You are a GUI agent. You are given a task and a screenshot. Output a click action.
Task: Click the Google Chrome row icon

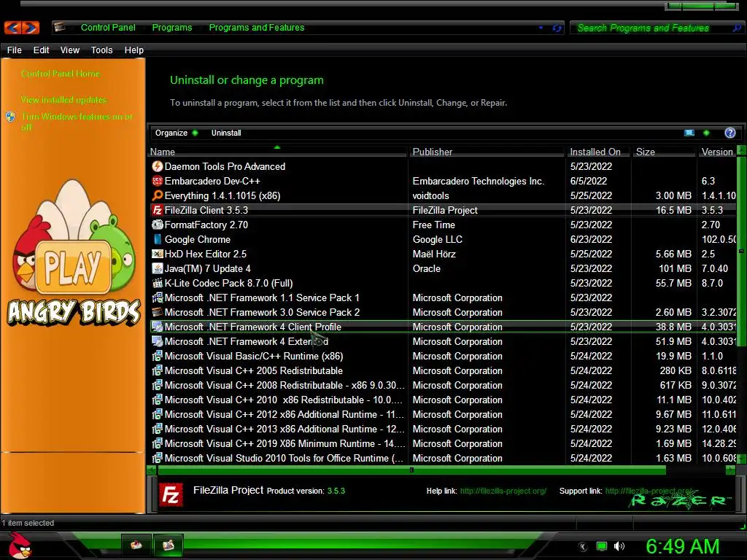coord(158,239)
